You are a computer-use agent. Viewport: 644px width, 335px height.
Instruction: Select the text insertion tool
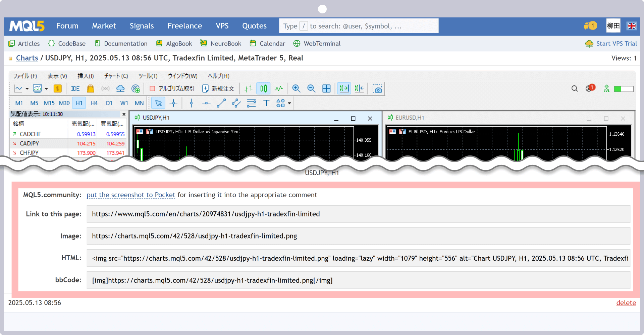[266, 103]
